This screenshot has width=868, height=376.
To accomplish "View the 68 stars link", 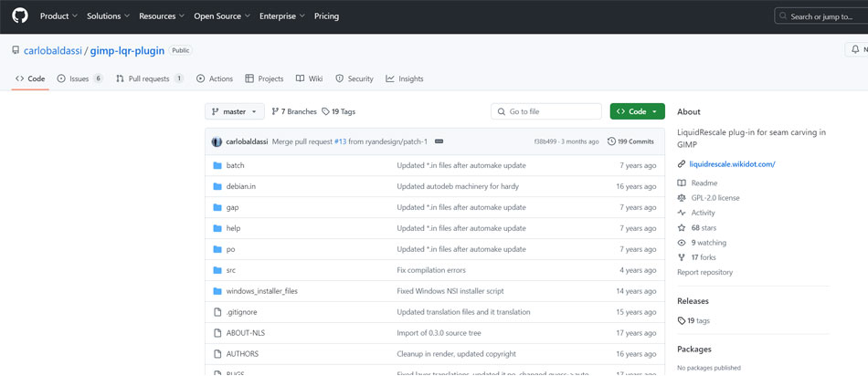I will [x=704, y=228].
